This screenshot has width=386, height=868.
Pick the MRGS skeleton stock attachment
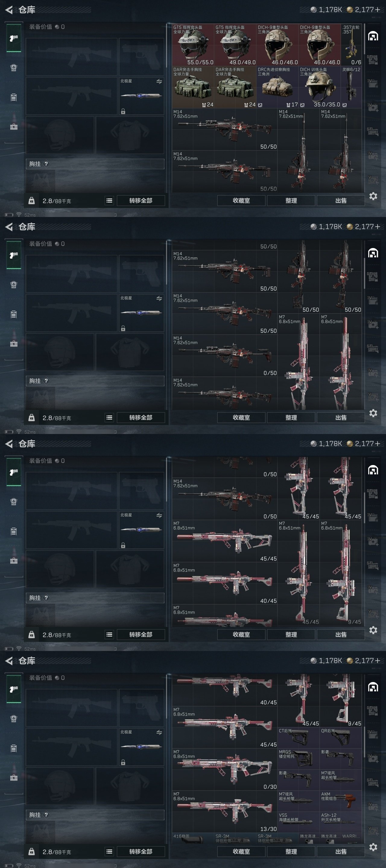click(x=298, y=759)
